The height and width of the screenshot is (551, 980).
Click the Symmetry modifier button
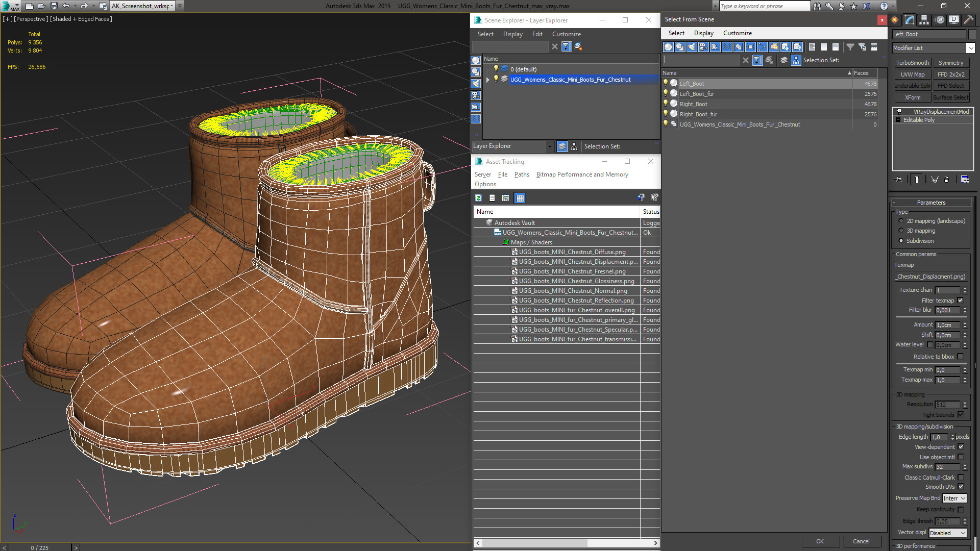pos(951,63)
